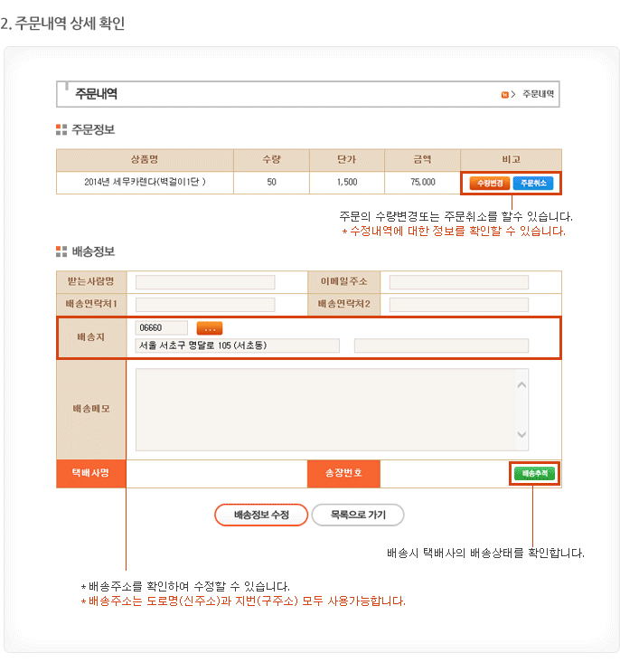Focus the 받는사람명 recipient name field
Image resolution: width=620 pixels, height=672 pixels.
point(205,282)
